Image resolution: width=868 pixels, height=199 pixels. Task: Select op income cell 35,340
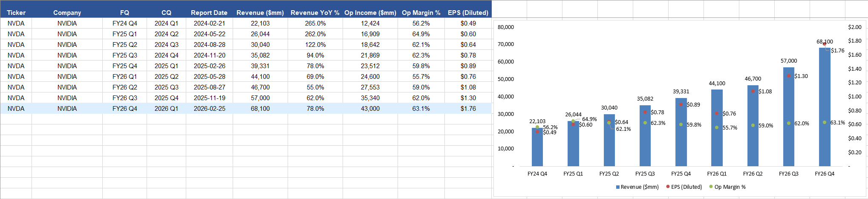pos(370,98)
